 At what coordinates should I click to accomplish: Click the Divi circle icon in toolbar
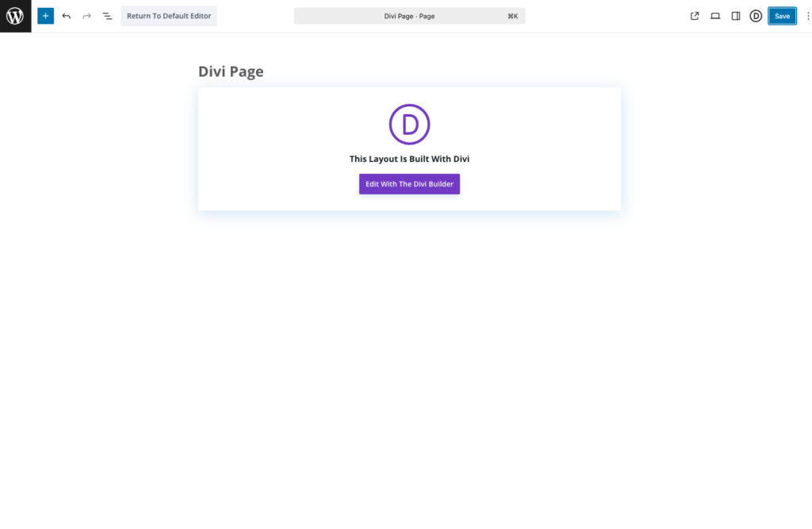756,16
